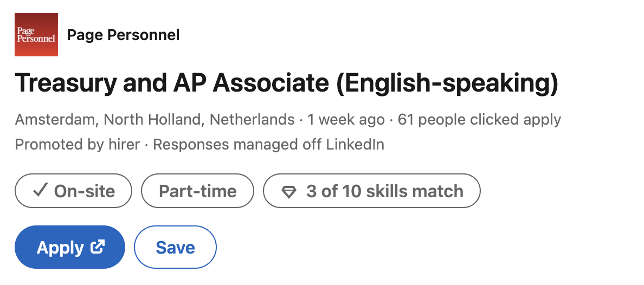Image resolution: width=644 pixels, height=285 pixels.
Task: Click the diamond icon beside skills match
Action: point(289,192)
